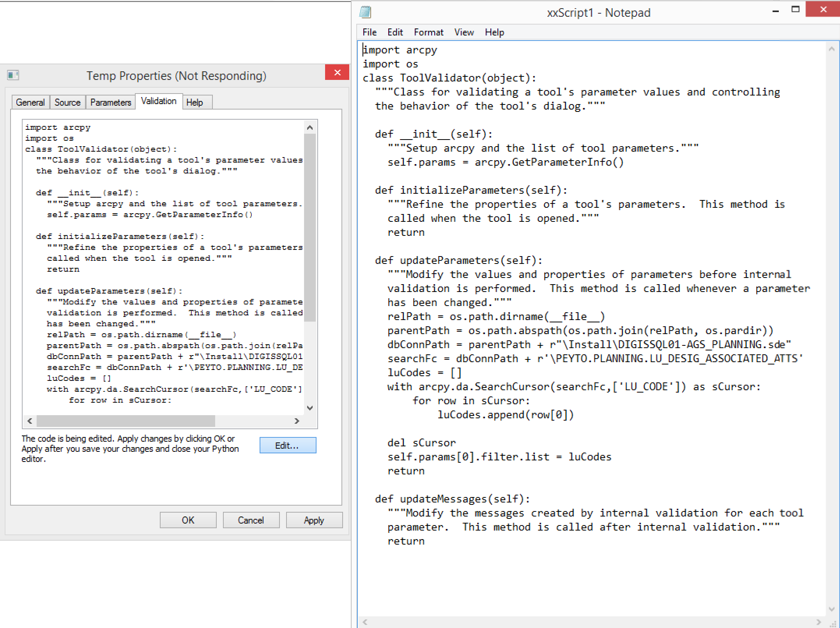Select the Validation tab
840x628 pixels.
(x=159, y=101)
